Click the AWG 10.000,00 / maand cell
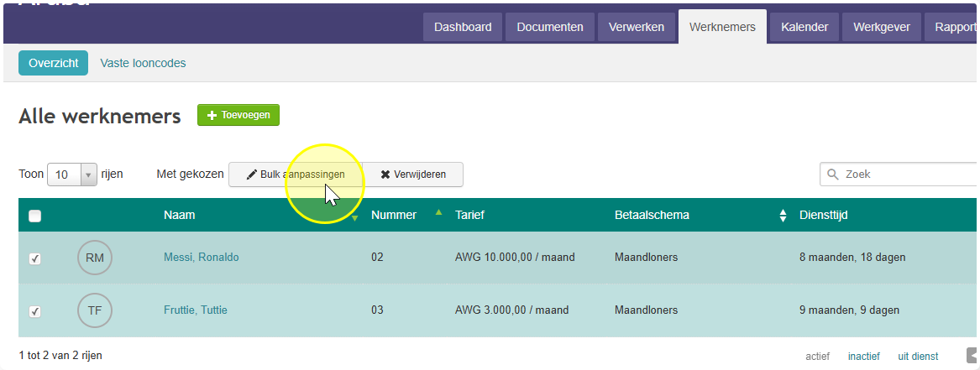This screenshot has width=980, height=370. coord(515,257)
